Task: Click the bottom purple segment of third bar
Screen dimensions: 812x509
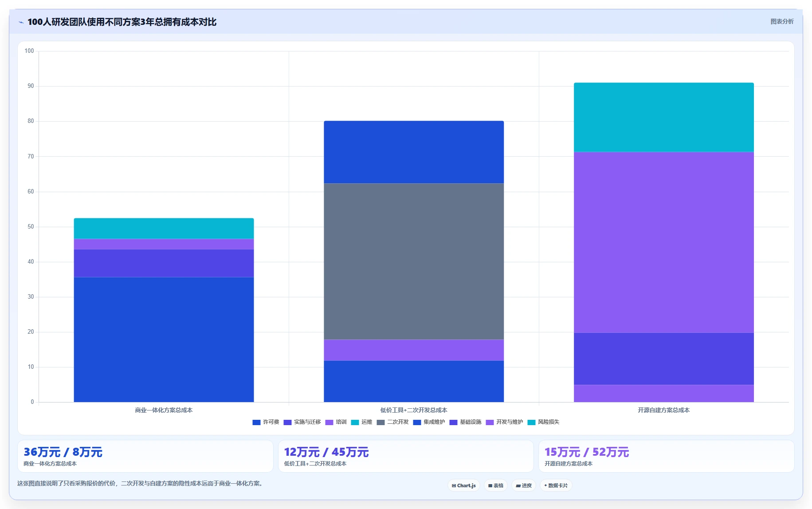Action: click(664, 393)
